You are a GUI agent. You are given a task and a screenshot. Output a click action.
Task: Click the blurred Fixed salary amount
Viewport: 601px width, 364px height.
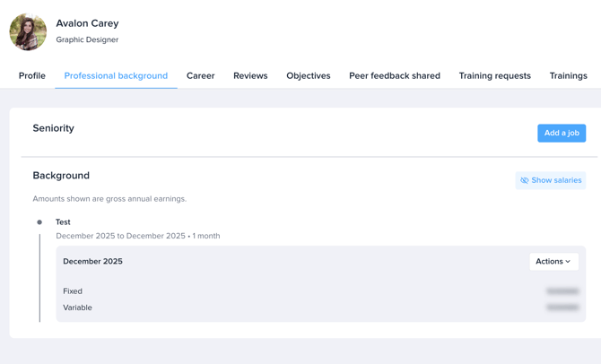[562, 291]
